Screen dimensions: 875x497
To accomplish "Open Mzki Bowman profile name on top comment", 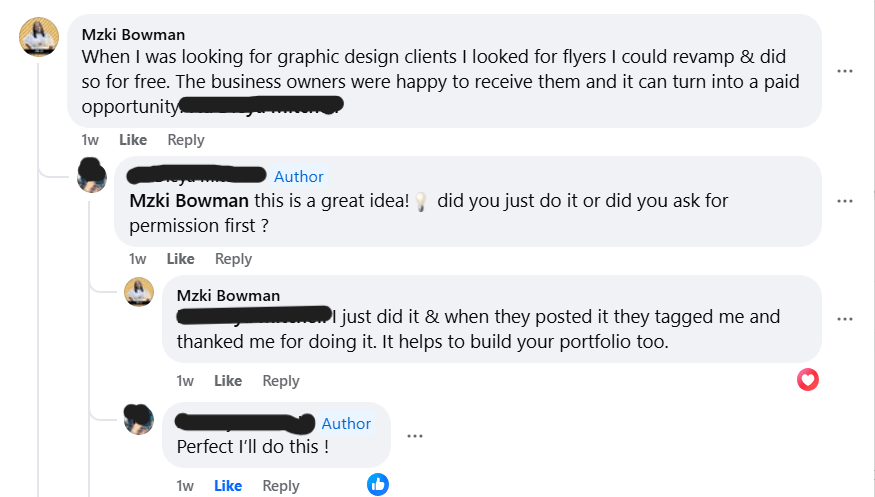I will click(x=133, y=35).
